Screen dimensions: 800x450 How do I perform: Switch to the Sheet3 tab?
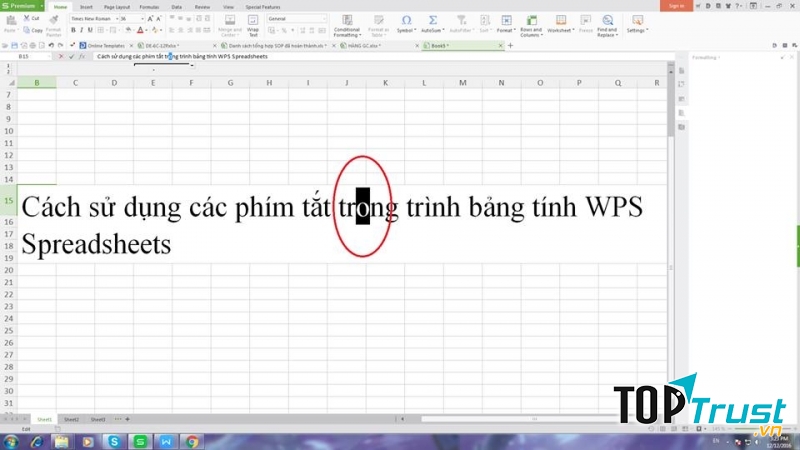click(97, 419)
